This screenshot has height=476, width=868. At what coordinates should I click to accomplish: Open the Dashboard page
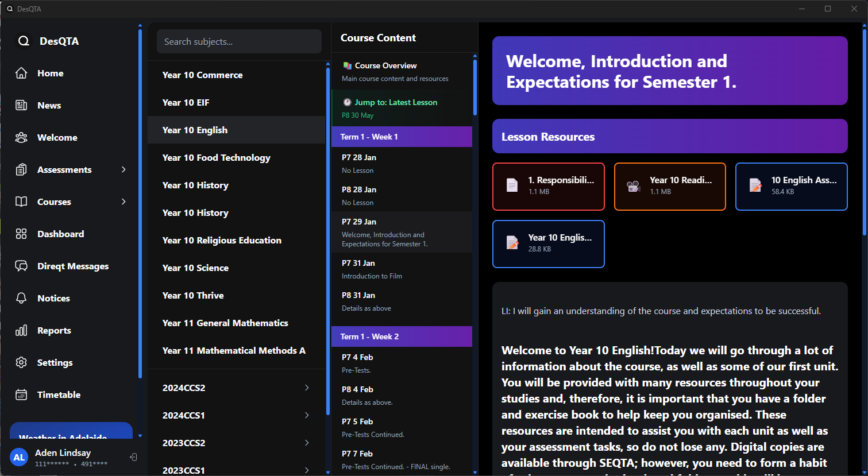[73, 234]
